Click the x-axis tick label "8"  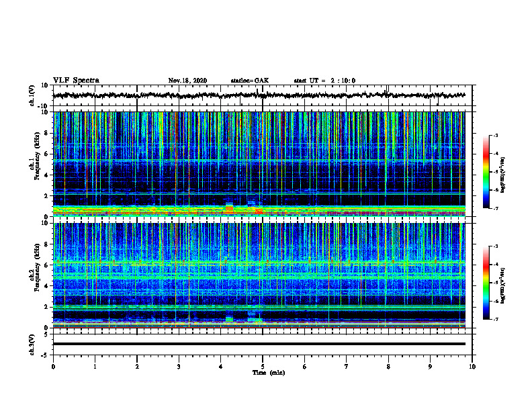point(388,367)
